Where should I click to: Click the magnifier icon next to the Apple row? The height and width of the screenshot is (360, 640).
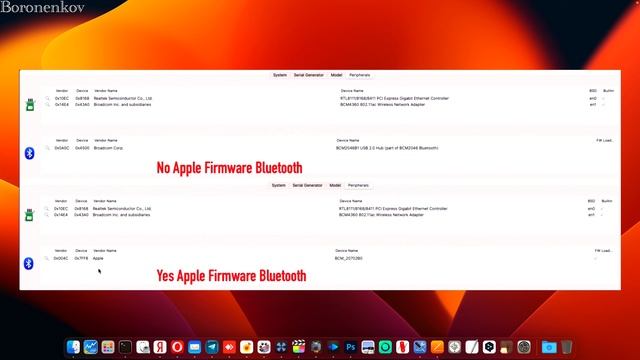(47, 258)
